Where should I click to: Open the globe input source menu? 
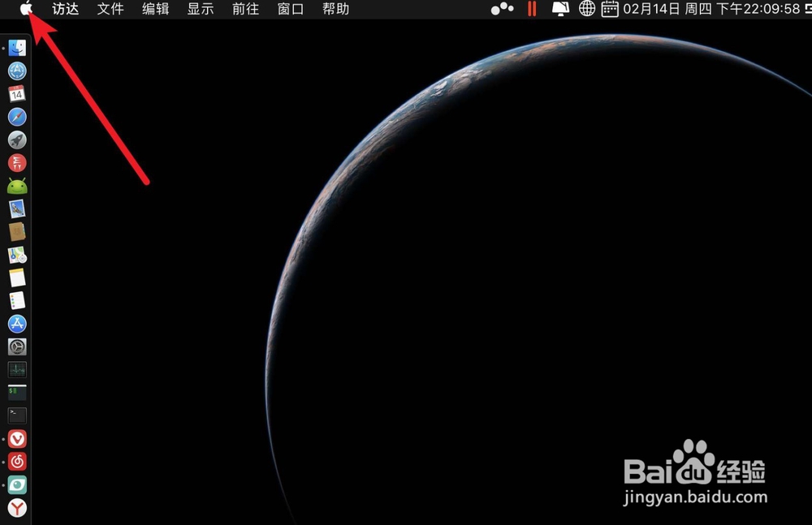tap(587, 9)
